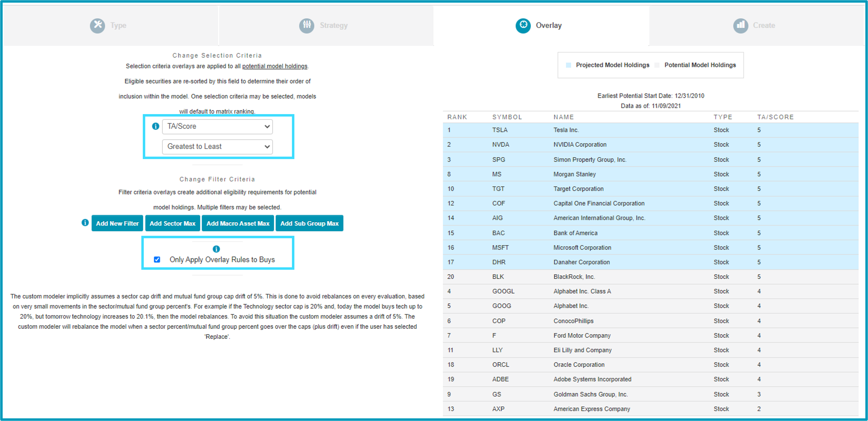Click the Change Filter Criteria heading
The width and height of the screenshot is (868, 421).
217,179
